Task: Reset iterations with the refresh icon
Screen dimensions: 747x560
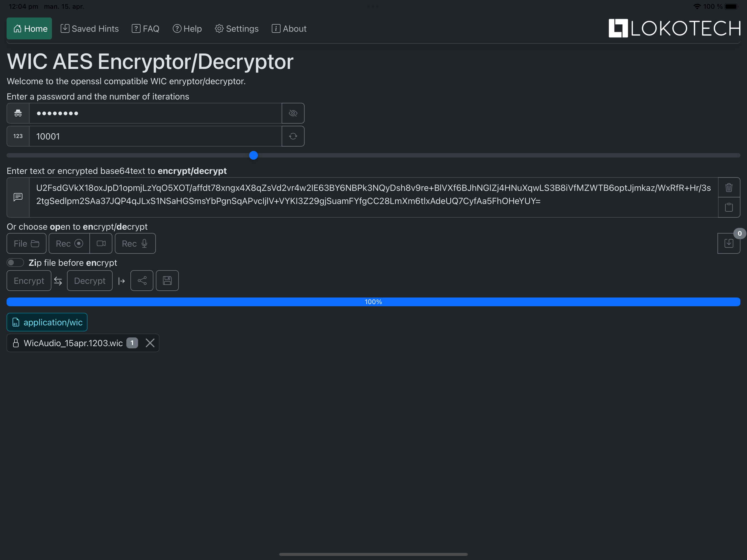Action: (293, 136)
